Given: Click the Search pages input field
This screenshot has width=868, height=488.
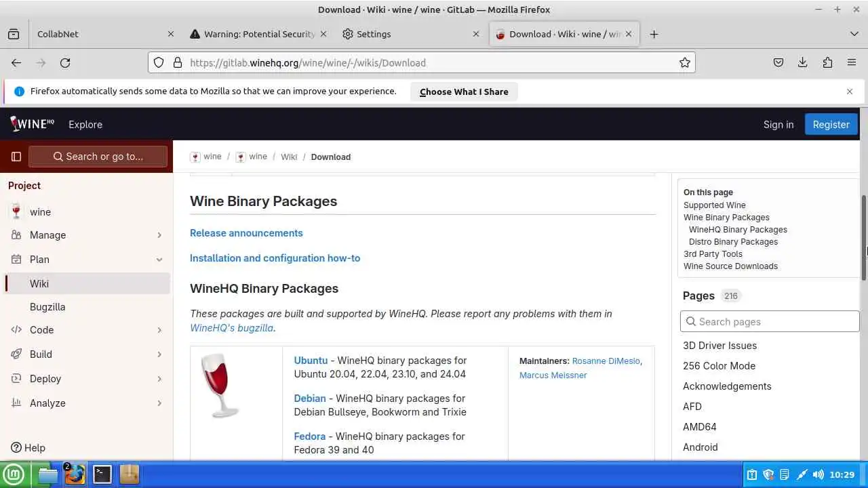Looking at the screenshot, I should [x=770, y=321].
